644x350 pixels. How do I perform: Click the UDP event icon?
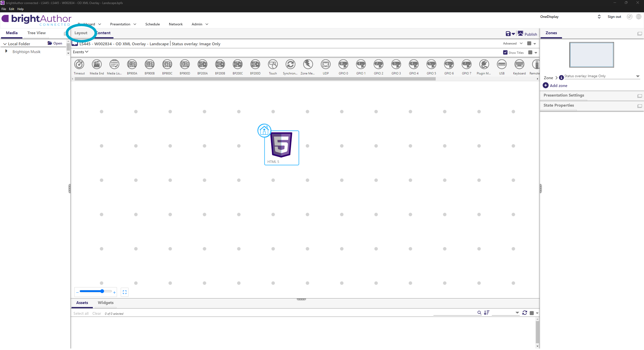point(326,65)
